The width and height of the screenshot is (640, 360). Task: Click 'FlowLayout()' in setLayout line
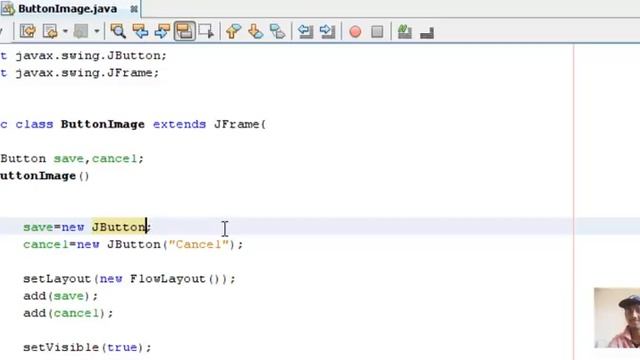pos(175,279)
